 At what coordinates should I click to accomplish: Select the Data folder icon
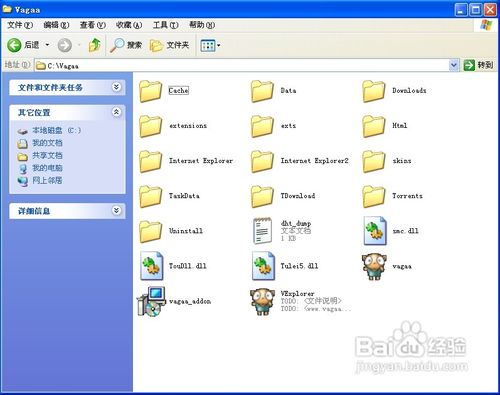[x=262, y=91]
